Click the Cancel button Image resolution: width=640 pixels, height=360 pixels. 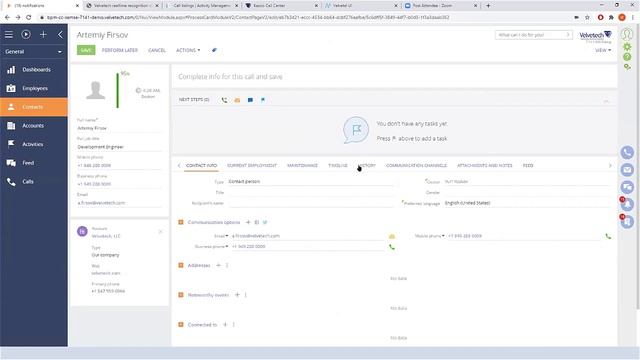157,50
